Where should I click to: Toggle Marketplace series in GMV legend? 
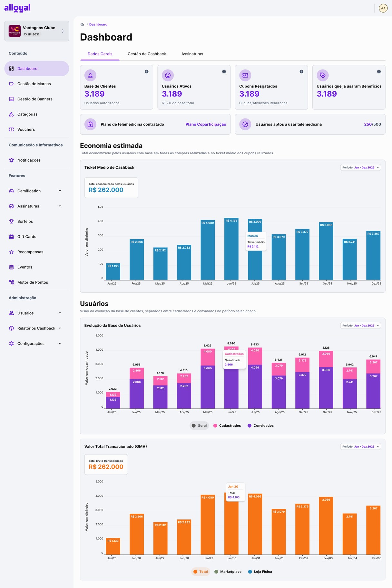228,572
